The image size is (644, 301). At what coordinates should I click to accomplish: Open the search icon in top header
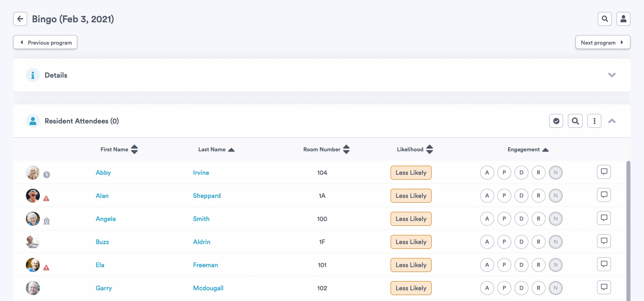[605, 19]
